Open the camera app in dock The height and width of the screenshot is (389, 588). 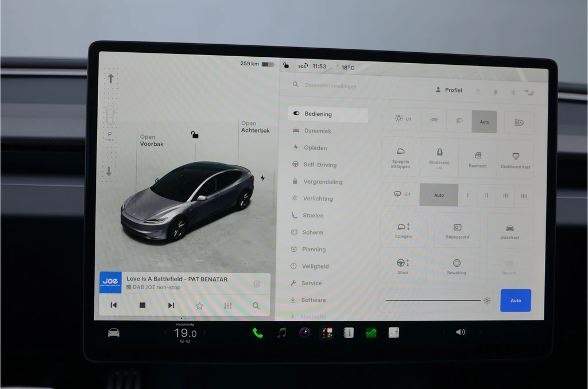coord(304,333)
